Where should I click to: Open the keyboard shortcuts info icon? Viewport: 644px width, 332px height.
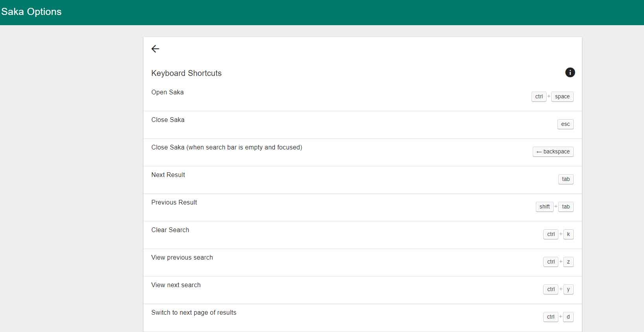[x=570, y=72]
